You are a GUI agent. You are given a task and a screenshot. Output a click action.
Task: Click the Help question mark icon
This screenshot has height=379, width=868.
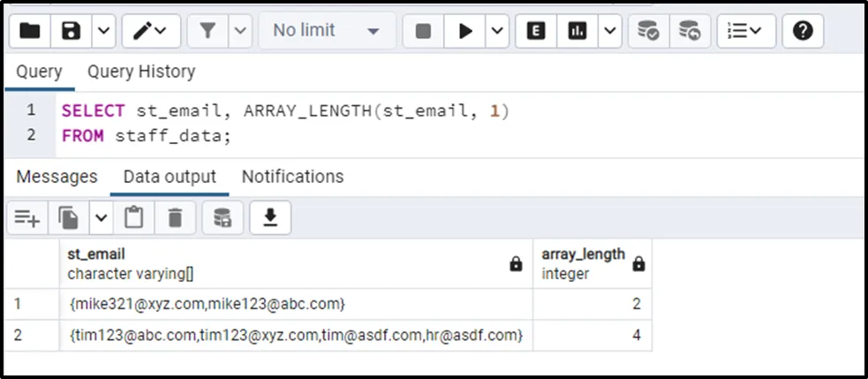point(802,32)
